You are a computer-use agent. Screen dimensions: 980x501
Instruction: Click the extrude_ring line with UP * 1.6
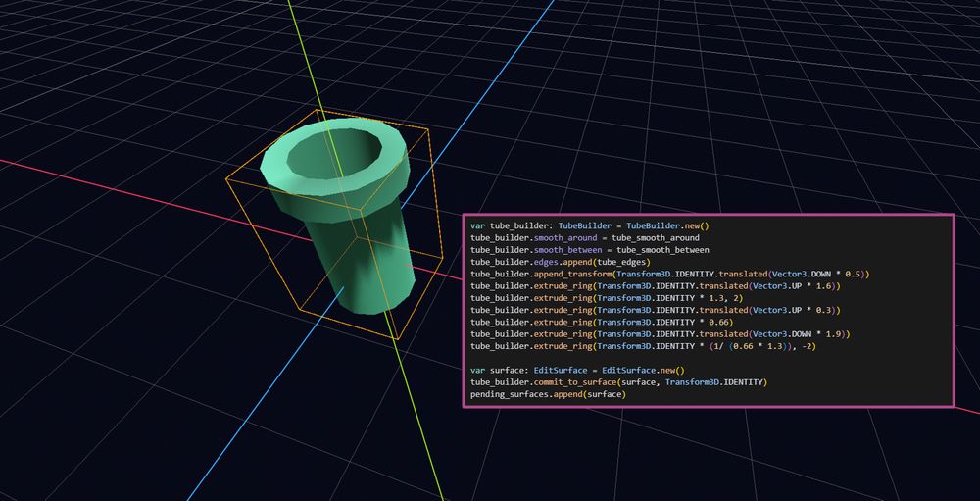click(656, 286)
